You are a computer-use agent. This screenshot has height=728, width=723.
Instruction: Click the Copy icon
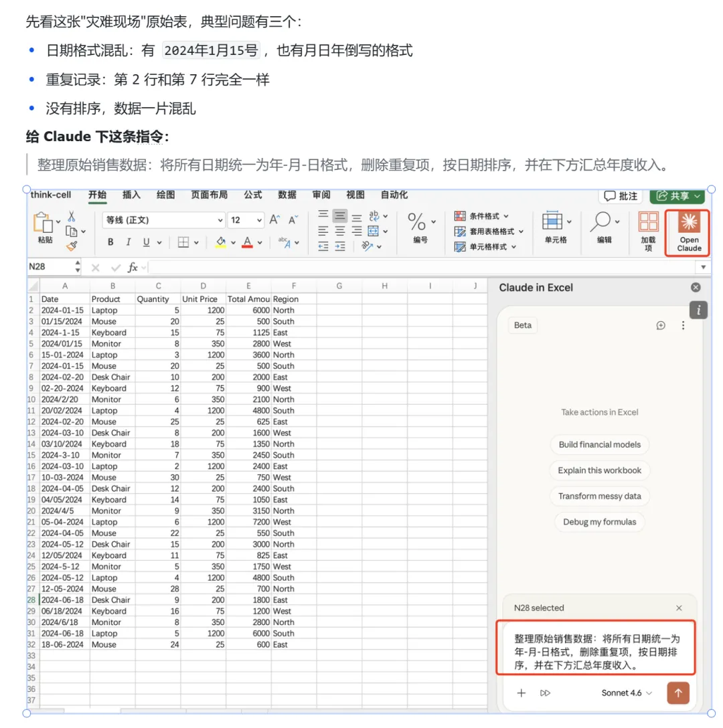click(71, 232)
